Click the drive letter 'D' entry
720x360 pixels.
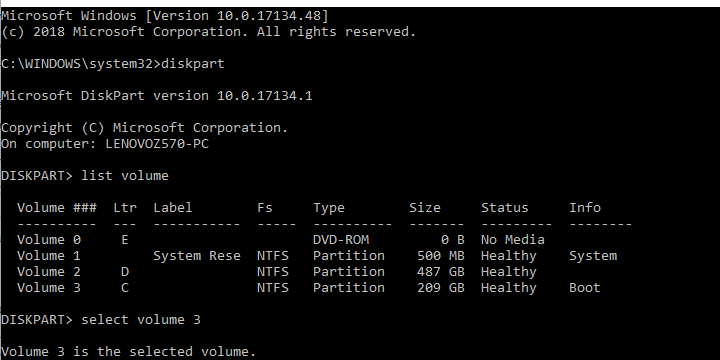[125, 272]
